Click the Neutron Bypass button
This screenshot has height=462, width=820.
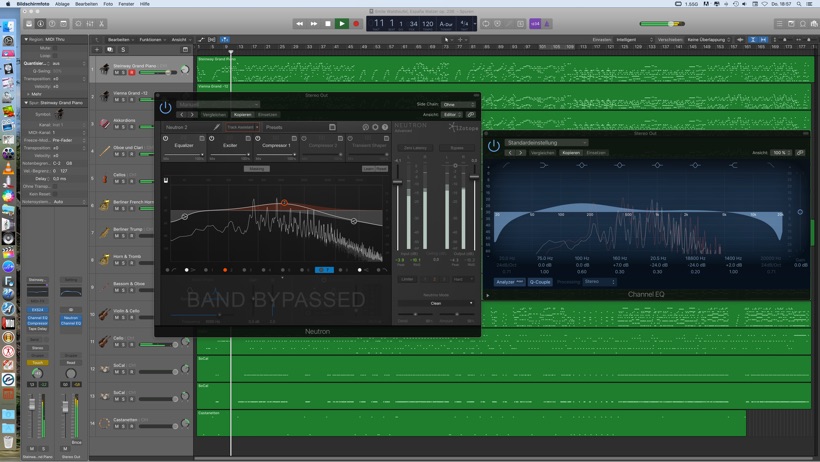pyautogui.click(x=457, y=148)
